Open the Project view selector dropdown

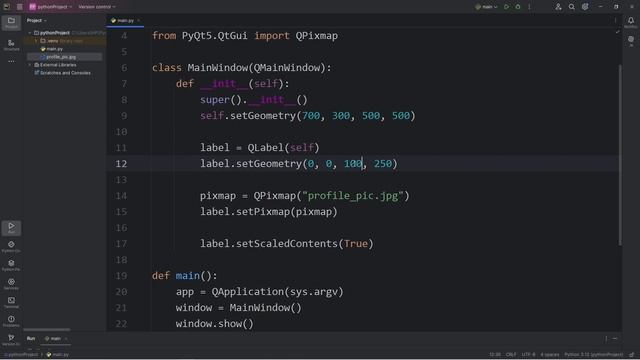pos(37,20)
